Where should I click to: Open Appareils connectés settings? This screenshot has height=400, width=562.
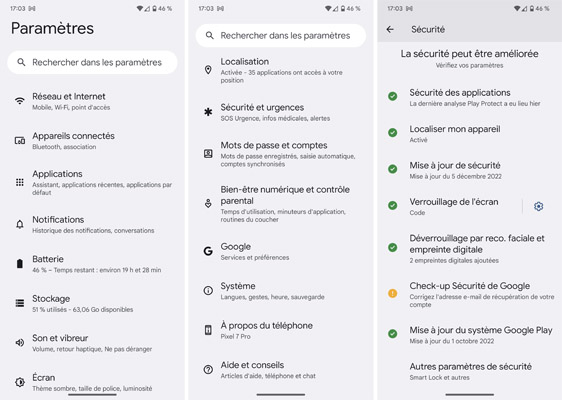point(92,141)
